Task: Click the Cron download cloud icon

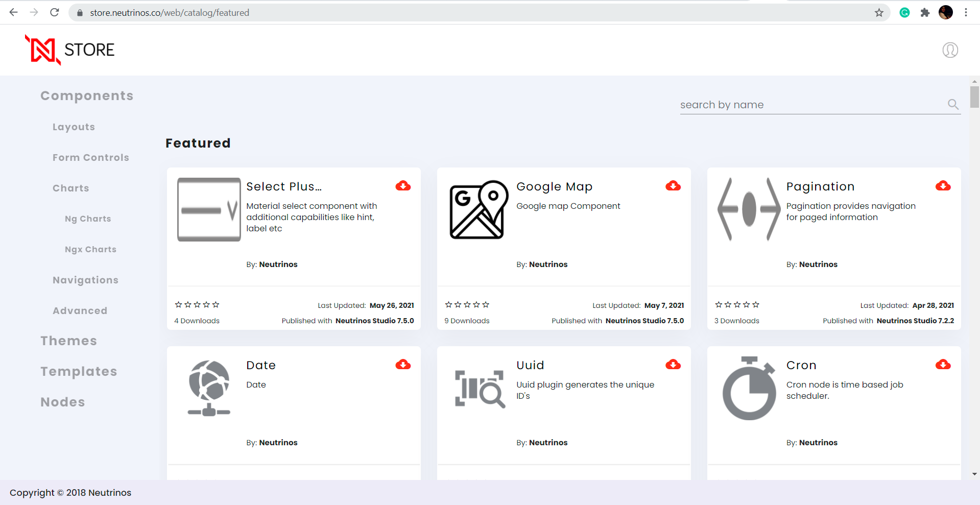Action: tap(943, 365)
